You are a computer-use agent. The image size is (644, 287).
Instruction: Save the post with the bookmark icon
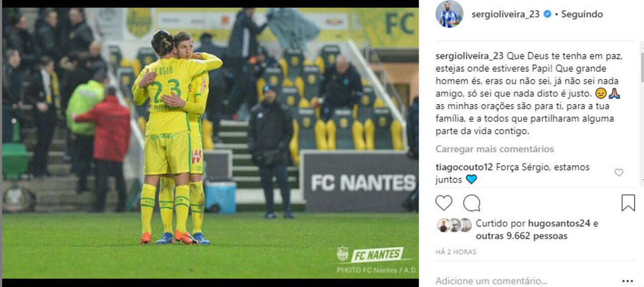tap(628, 203)
